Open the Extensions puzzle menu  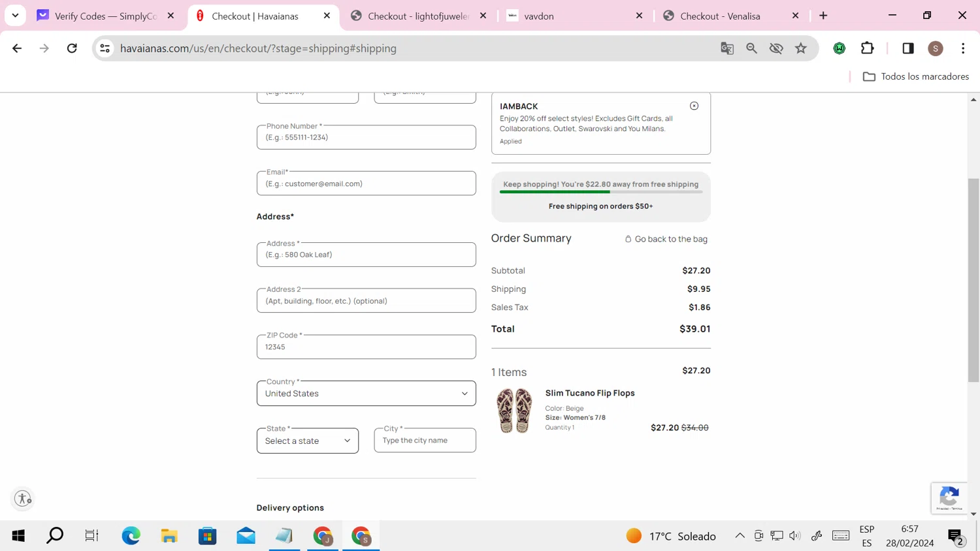pyautogui.click(x=868, y=48)
